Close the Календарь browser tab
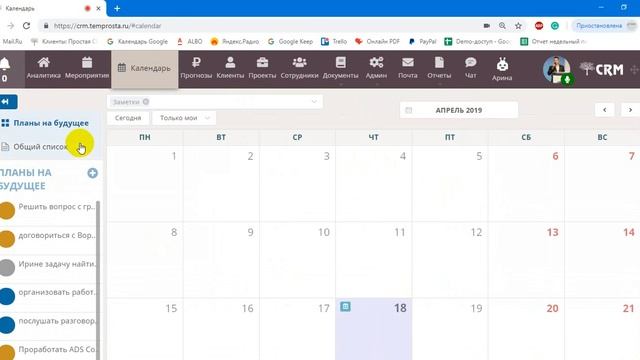Image resolution: width=640 pixels, height=360 pixels. tap(98, 8)
